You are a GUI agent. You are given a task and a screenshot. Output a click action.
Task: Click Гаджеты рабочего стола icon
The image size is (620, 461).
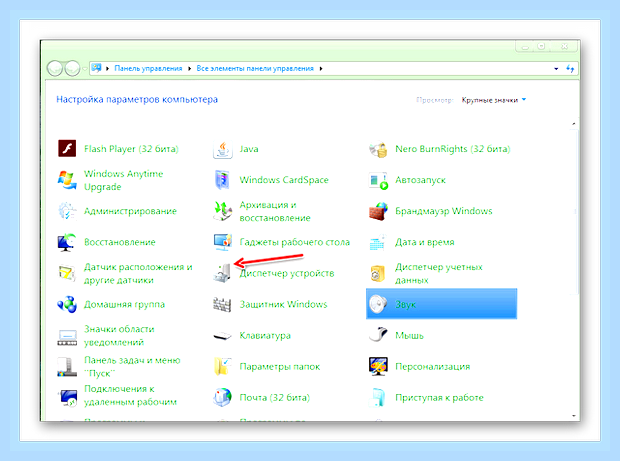coord(223,242)
